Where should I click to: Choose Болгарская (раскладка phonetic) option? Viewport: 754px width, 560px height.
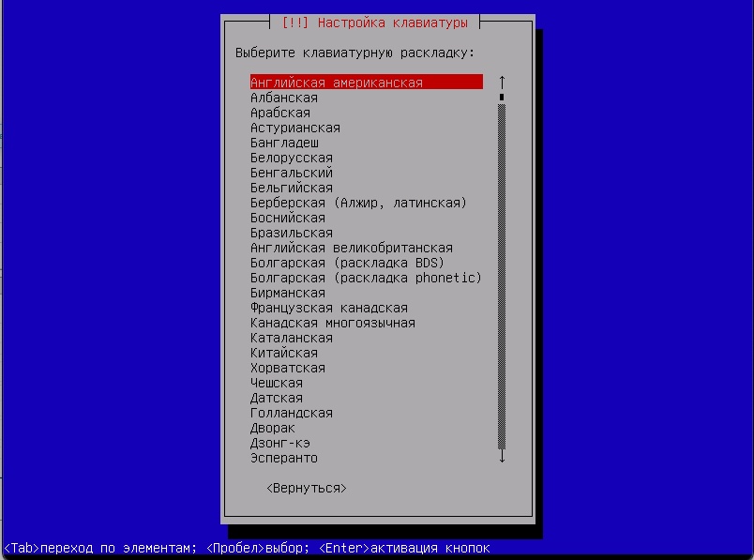(x=366, y=278)
